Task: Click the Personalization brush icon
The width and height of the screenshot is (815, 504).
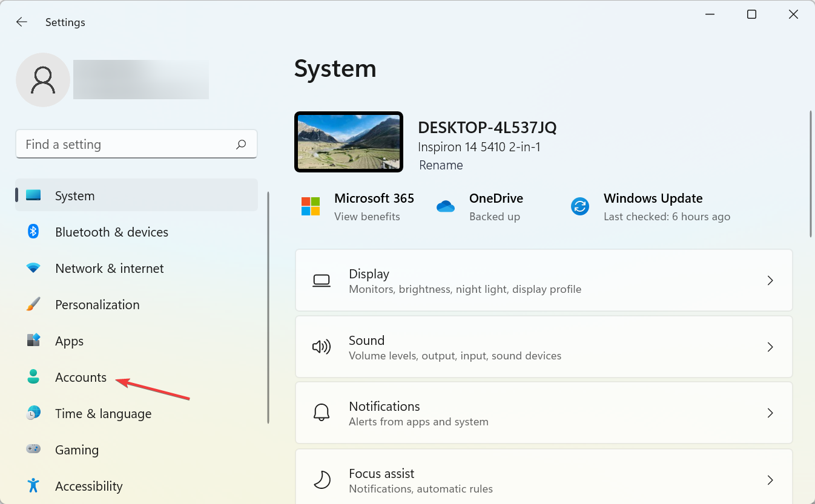Action: coord(33,304)
